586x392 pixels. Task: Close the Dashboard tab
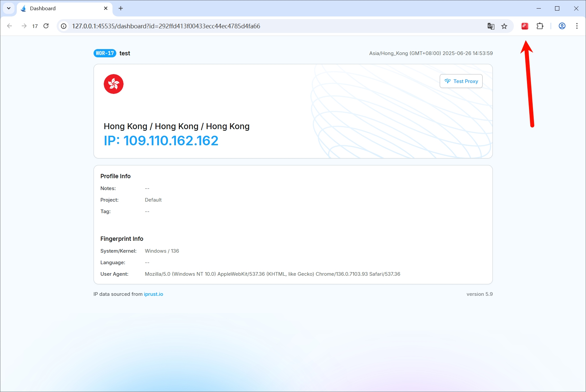tap(106, 8)
